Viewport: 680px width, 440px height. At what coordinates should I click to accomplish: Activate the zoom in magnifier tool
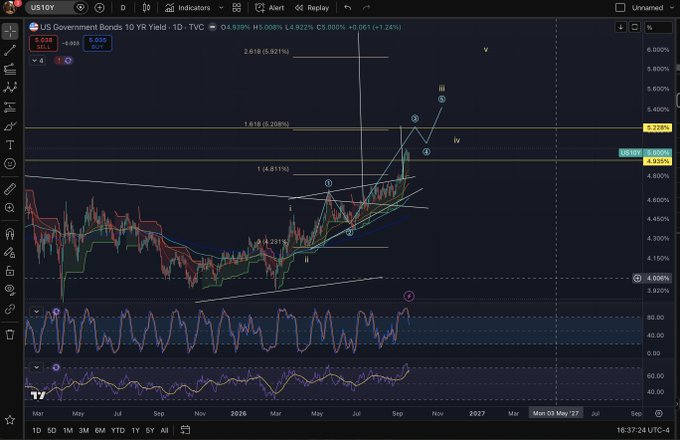click(10, 208)
